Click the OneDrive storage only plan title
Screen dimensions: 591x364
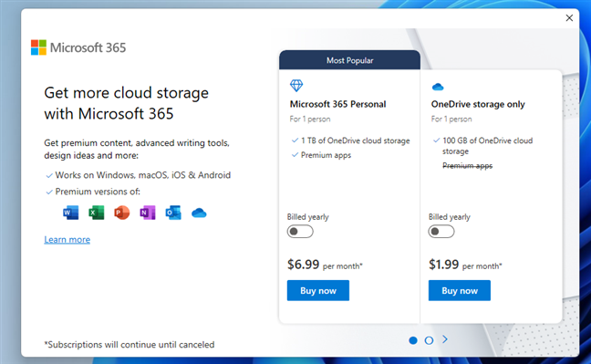click(478, 104)
